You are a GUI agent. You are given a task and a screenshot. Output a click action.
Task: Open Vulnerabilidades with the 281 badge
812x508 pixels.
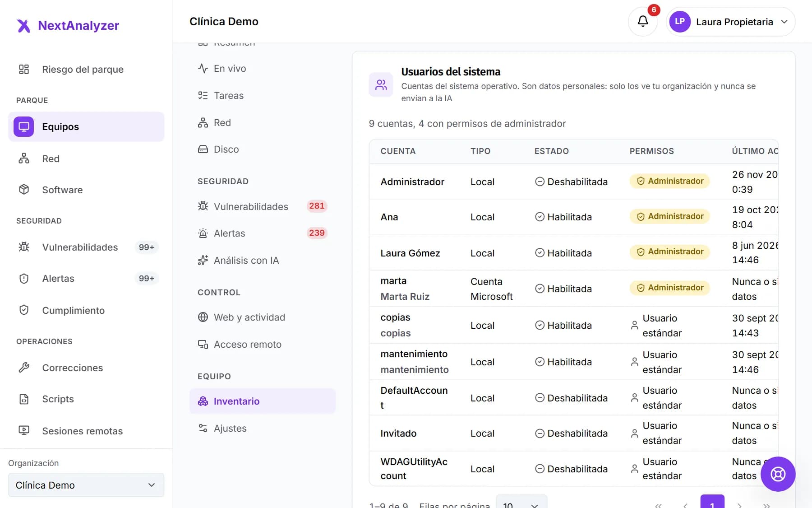pyautogui.click(x=263, y=206)
